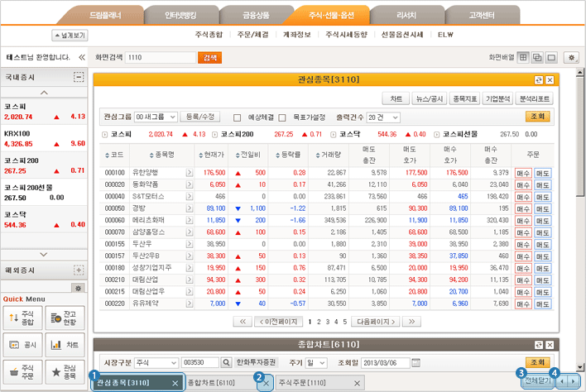Viewport: 586px width, 392px height.
Task: Open the 기업분석 button
Action: (497, 99)
